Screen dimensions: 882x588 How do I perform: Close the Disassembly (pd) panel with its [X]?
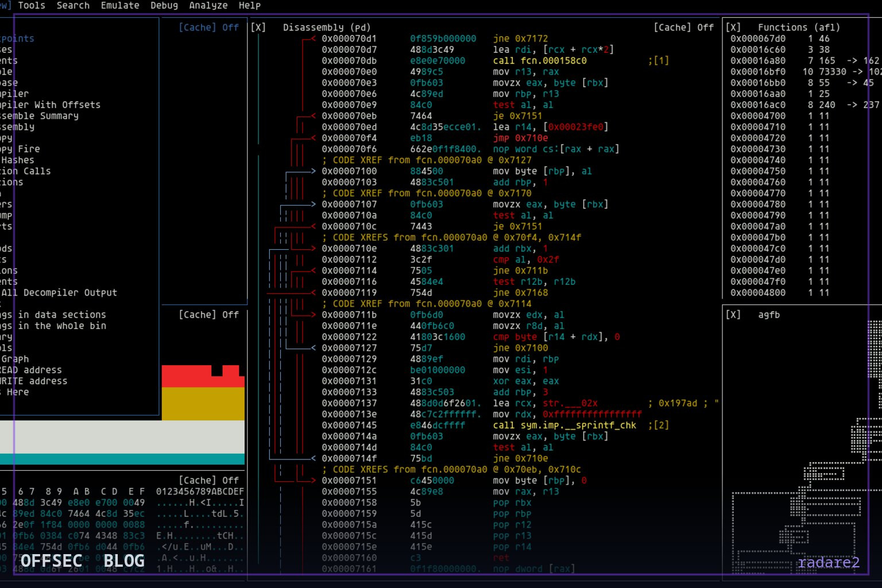coord(258,28)
